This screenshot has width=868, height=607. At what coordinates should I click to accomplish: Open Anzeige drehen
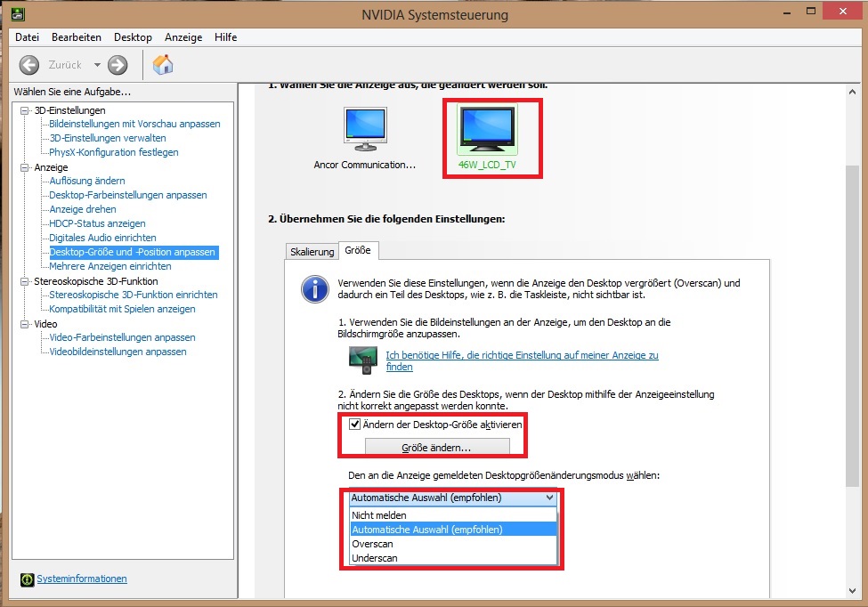[x=83, y=209]
